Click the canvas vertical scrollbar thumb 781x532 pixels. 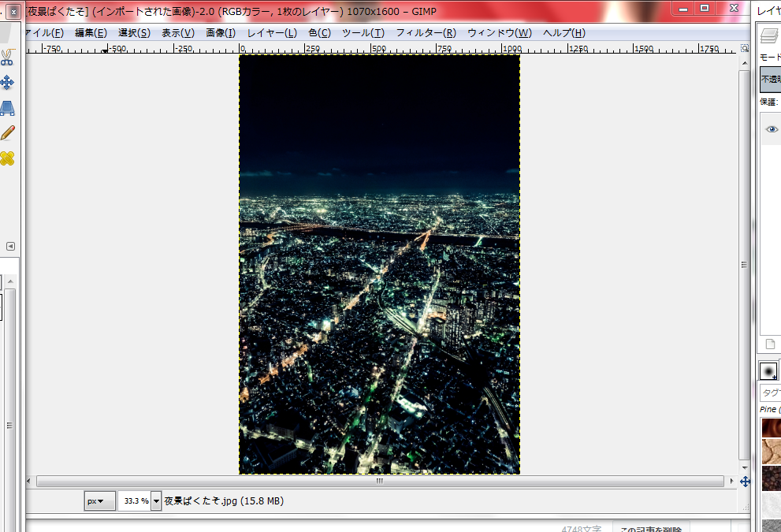744,265
